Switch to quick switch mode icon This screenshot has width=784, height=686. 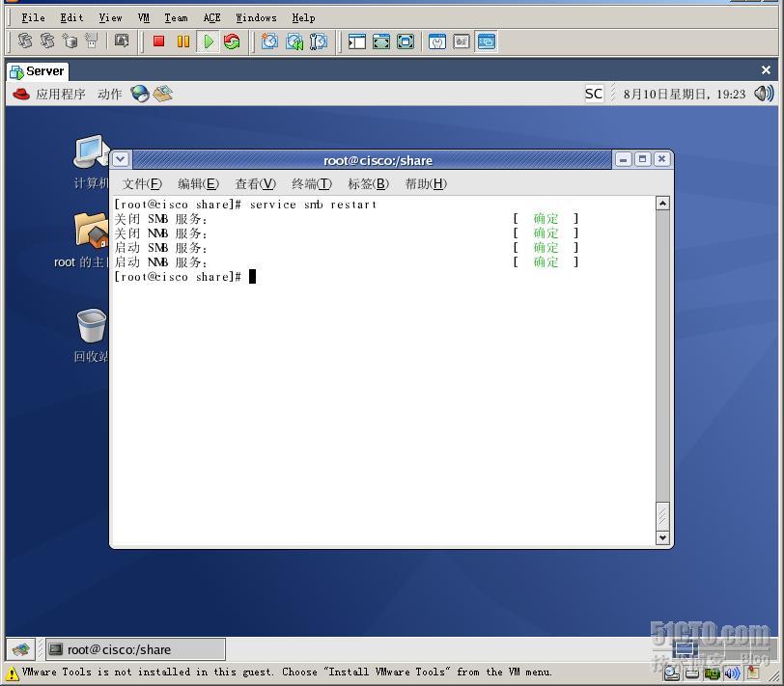coord(381,41)
